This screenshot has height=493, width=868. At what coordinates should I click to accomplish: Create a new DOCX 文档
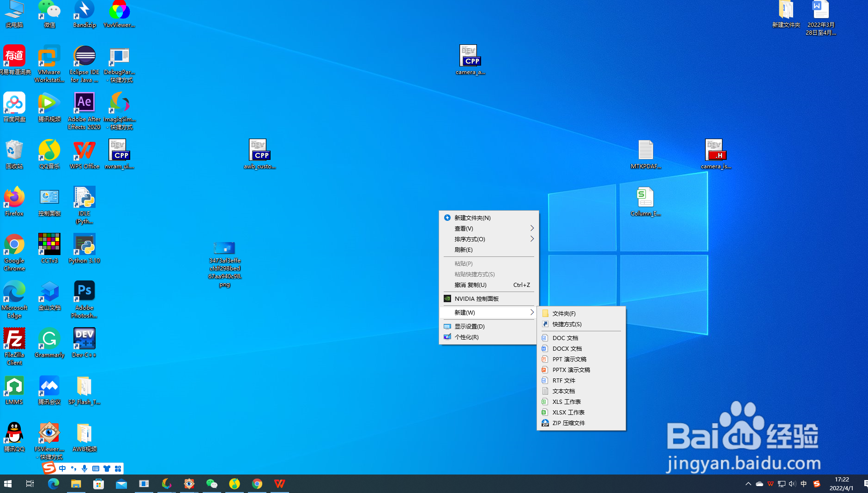point(581,348)
